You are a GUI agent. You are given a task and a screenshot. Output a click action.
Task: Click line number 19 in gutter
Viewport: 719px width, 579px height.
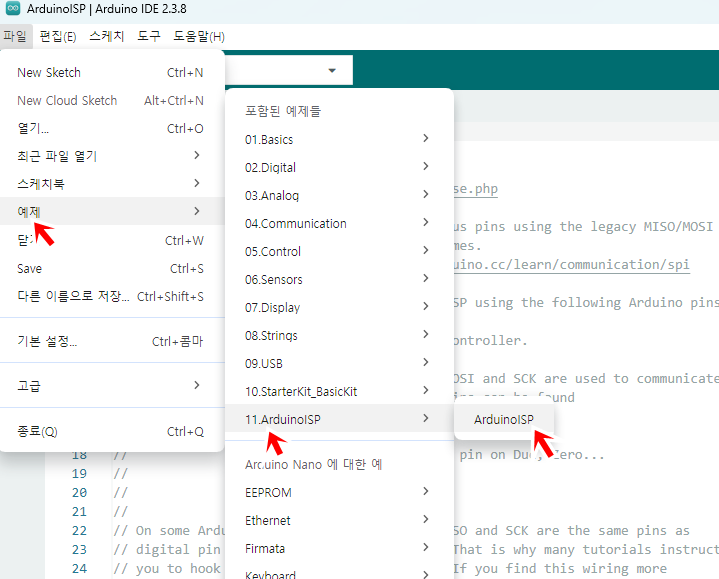(79, 474)
